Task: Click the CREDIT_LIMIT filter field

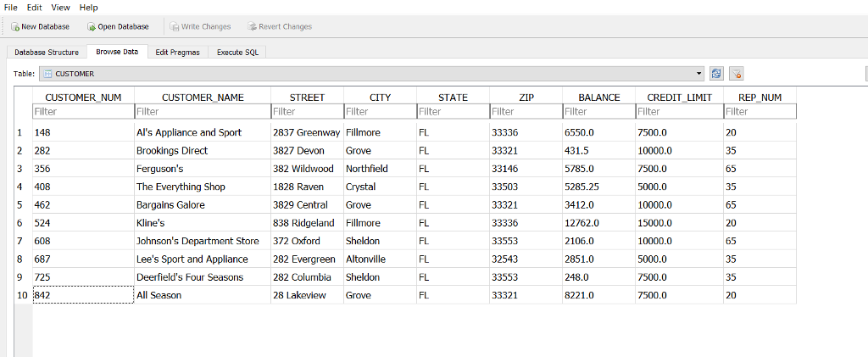Action: point(679,111)
